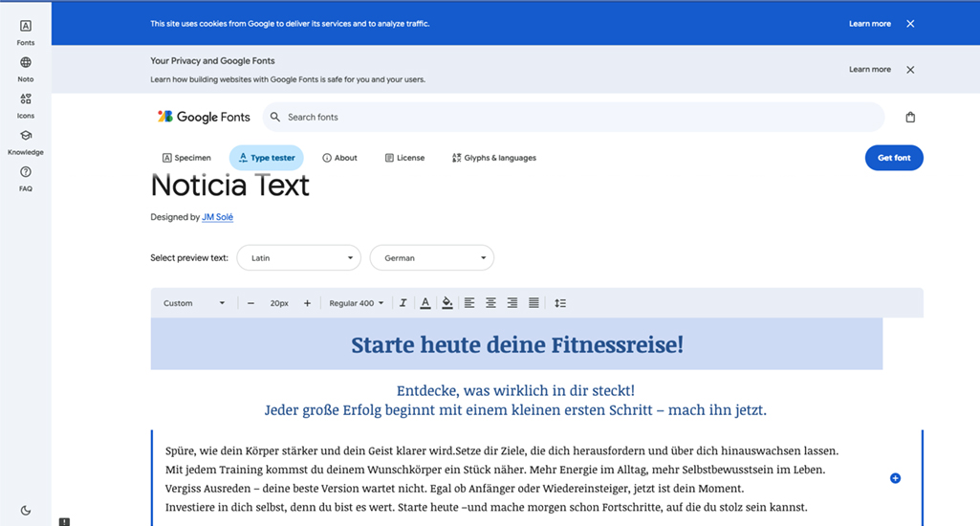Image resolution: width=980 pixels, height=526 pixels.
Task: Open line spacing options
Action: 560,303
